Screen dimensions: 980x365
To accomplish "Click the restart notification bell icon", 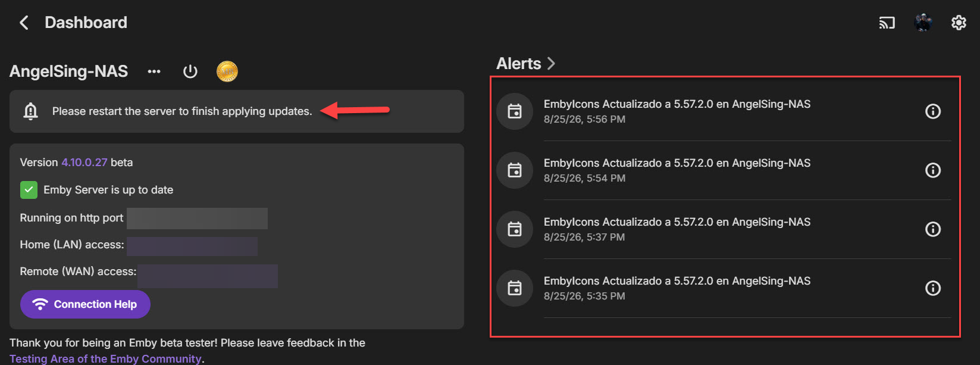I will [30, 111].
